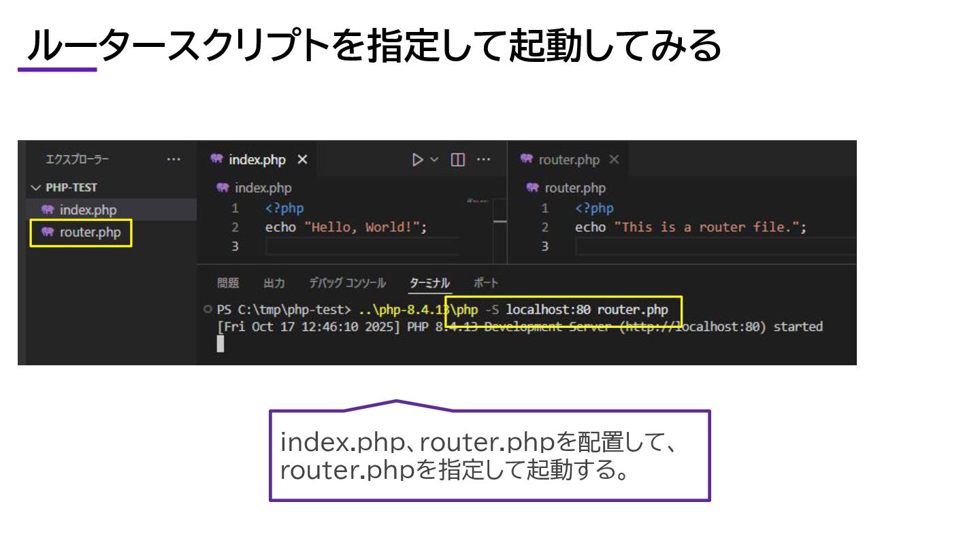Image resolution: width=980 pixels, height=551 pixels.
Task: Click the "This is a router file." line
Action: tap(691, 228)
